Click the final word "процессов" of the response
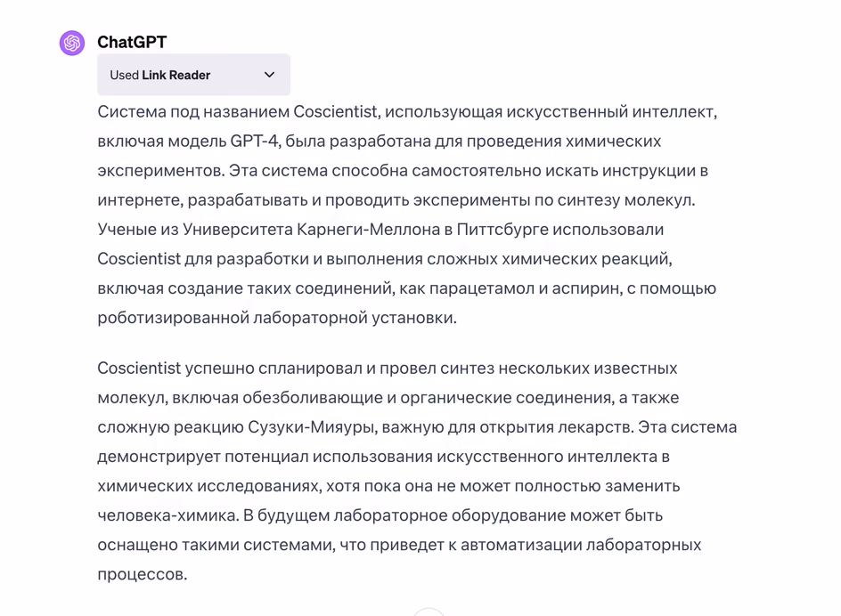Viewport: 841px width, 616px height. pyautogui.click(x=142, y=574)
